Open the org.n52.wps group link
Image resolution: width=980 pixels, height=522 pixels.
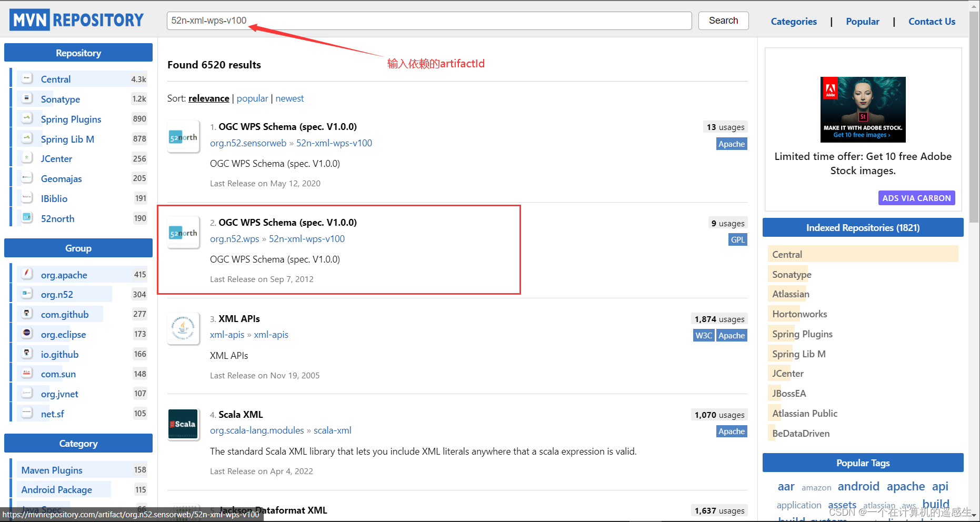[x=234, y=239]
